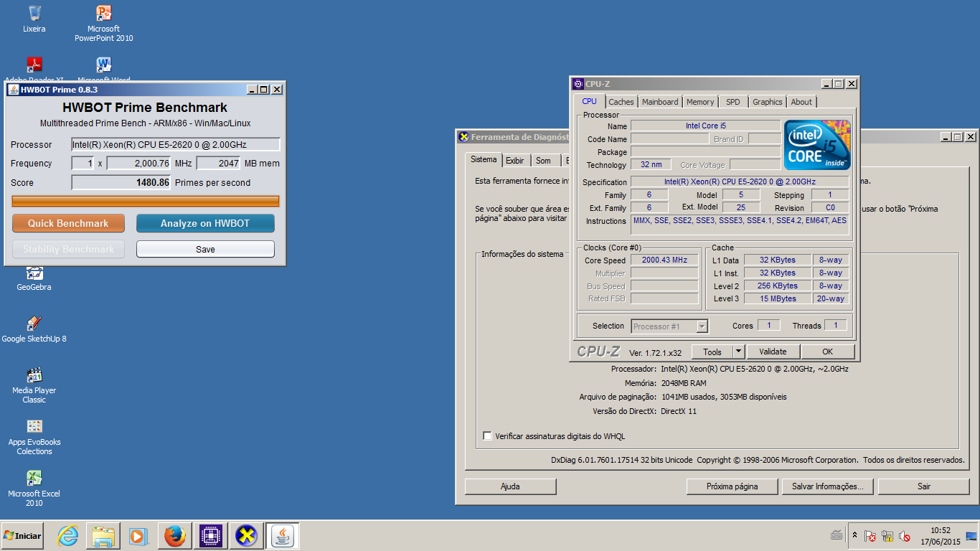
Task: Click Analyze on HWBOT button
Action: (x=205, y=223)
